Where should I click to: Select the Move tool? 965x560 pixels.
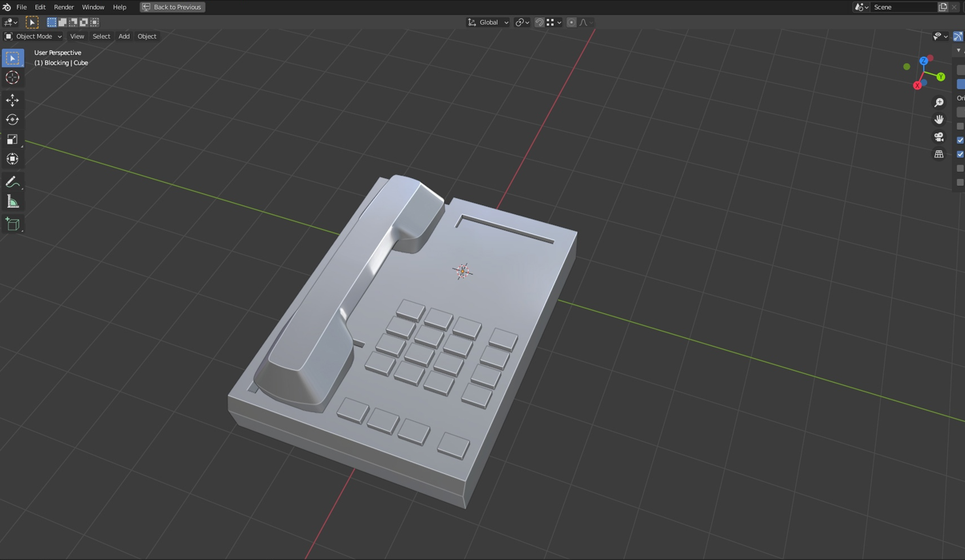[x=12, y=100]
